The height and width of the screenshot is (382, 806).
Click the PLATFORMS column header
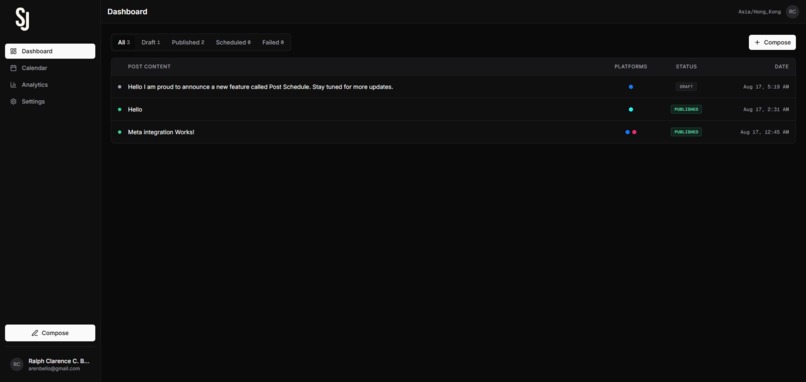(631, 67)
